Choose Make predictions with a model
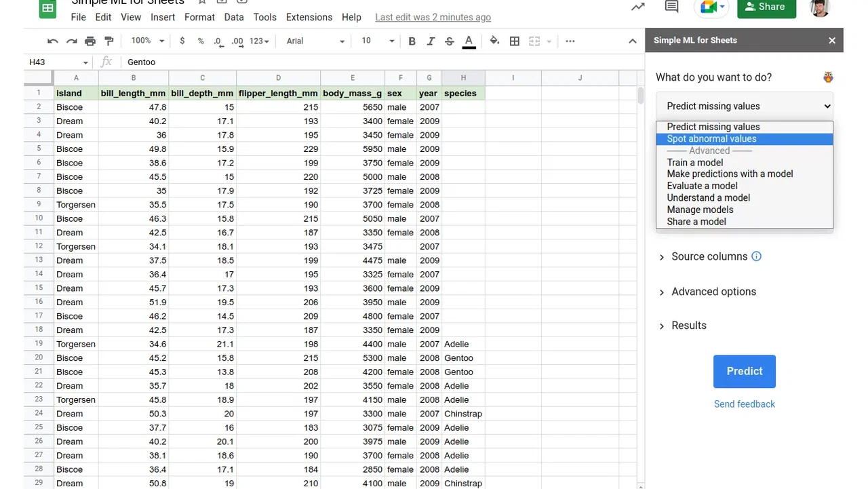 click(744, 174)
